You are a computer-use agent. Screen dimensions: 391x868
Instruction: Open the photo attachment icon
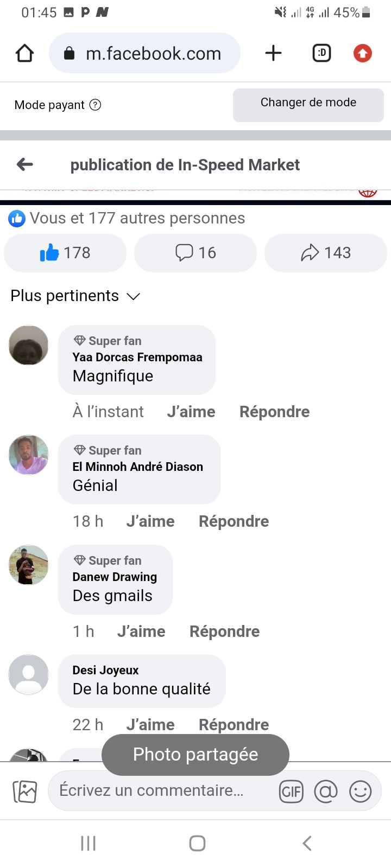pyautogui.click(x=25, y=792)
